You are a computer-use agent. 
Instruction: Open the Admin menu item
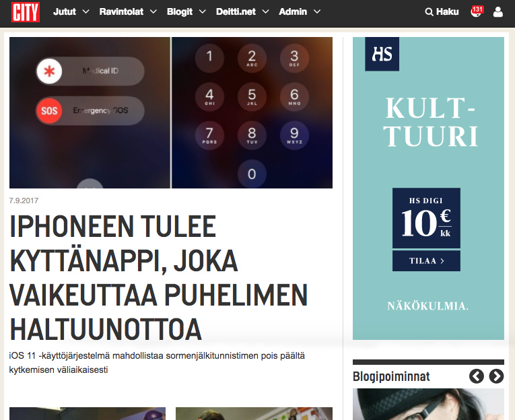[293, 12]
